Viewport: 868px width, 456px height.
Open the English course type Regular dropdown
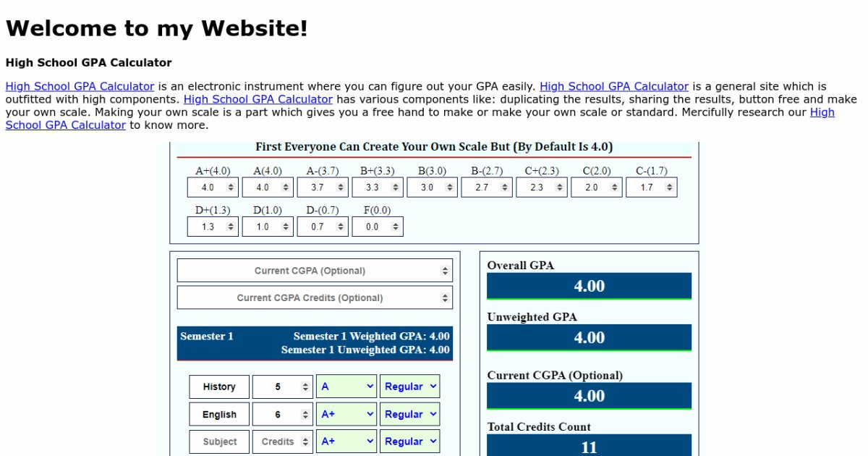tap(410, 415)
